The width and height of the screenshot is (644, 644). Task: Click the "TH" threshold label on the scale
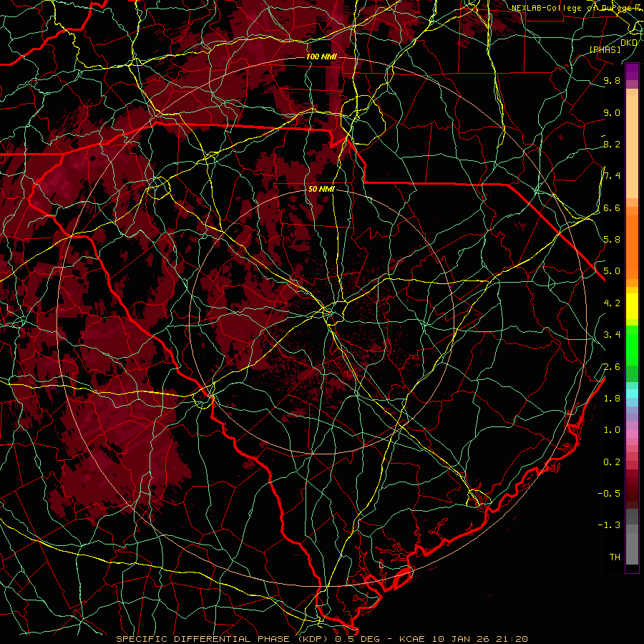615,557
